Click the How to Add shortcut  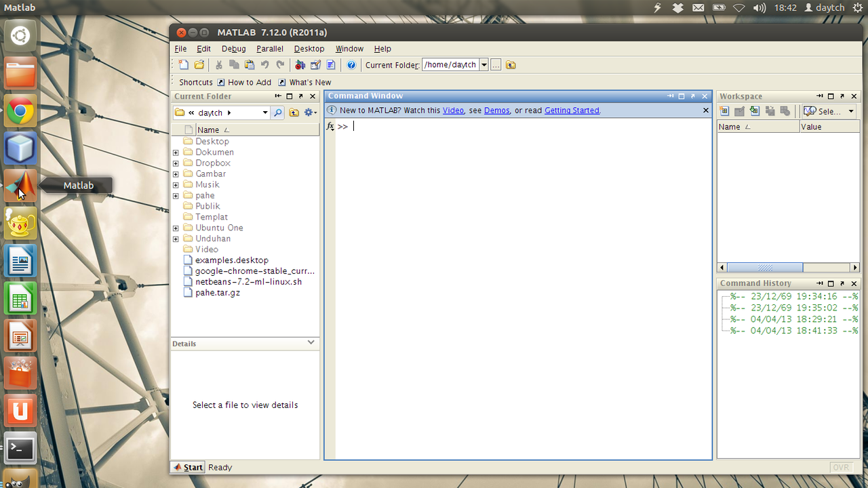click(244, 82)
